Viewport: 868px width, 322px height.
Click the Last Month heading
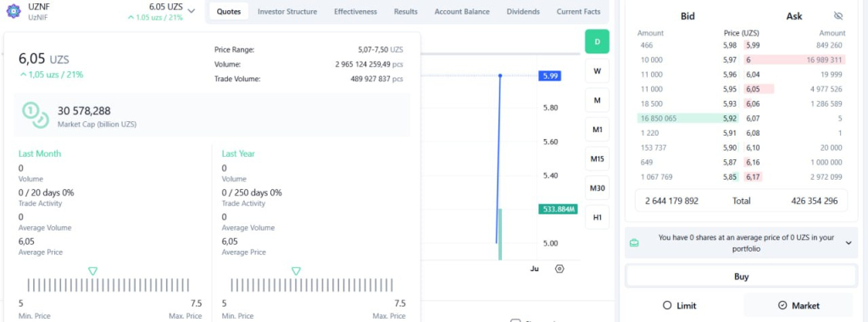pos(40,154)
